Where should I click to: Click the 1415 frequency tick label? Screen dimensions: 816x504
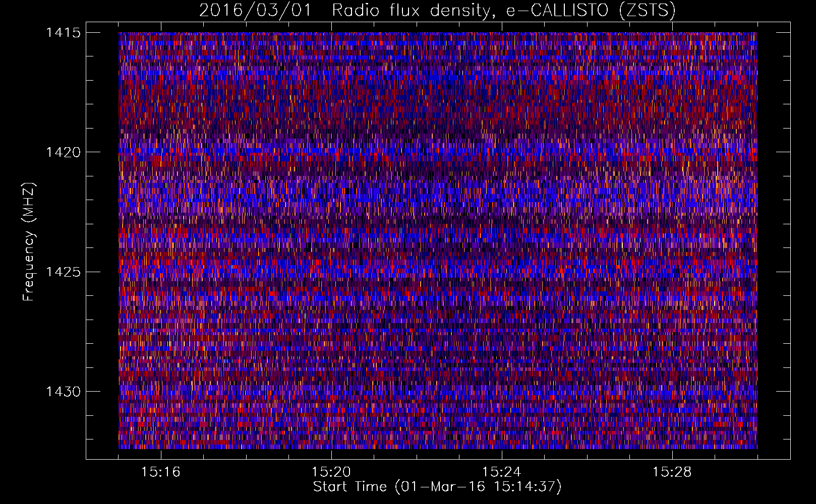(63, 33)
